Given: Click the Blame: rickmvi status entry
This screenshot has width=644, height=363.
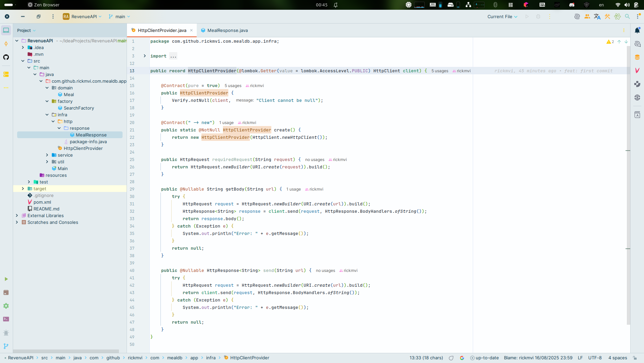Looking at the screenshot, I should pyautogui.click(x=538, y=358).
